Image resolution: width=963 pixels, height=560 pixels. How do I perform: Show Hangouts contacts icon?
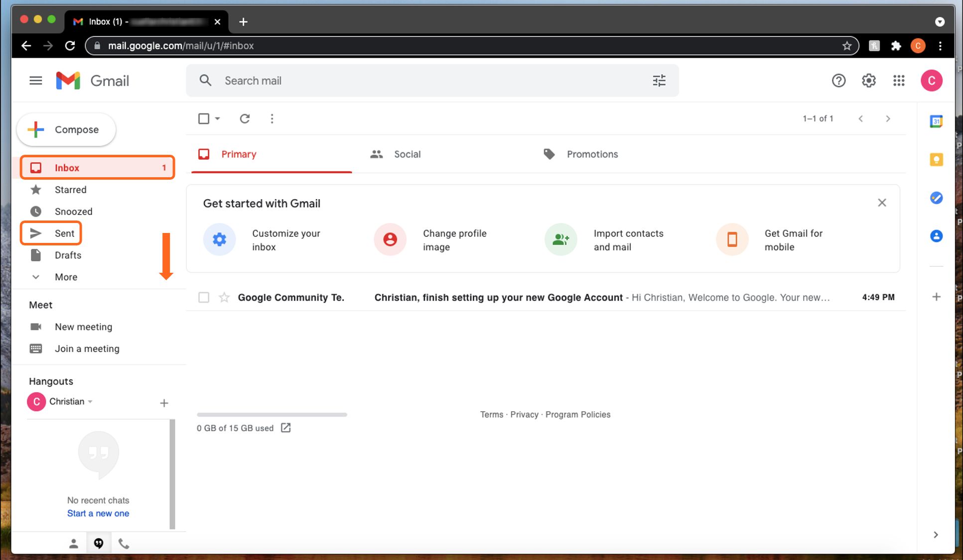[73, 544]
